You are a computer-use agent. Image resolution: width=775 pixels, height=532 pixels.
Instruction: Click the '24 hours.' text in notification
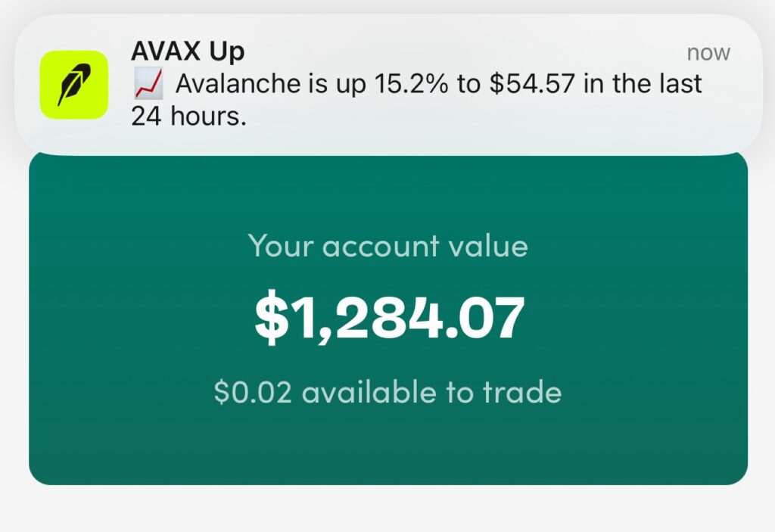(x=188, y=117)
